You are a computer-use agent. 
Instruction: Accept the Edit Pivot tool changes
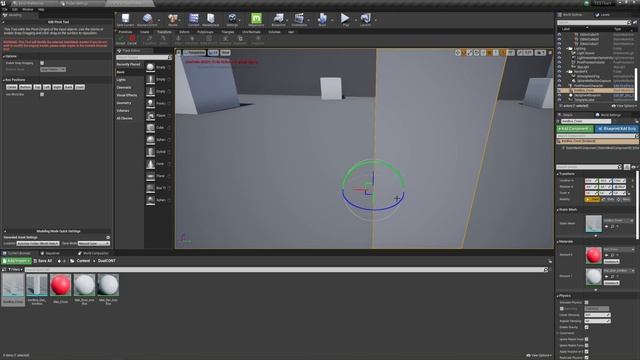(121, 40)
